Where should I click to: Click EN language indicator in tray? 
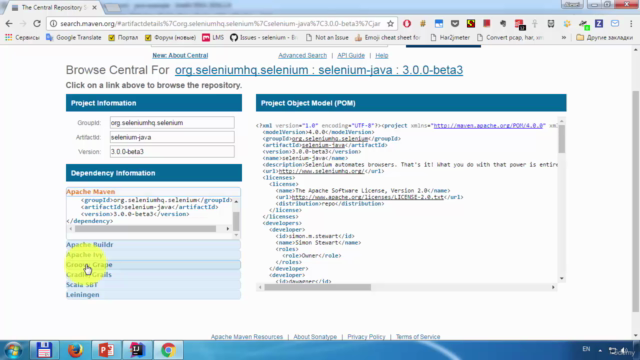click(x=586, y=349)
